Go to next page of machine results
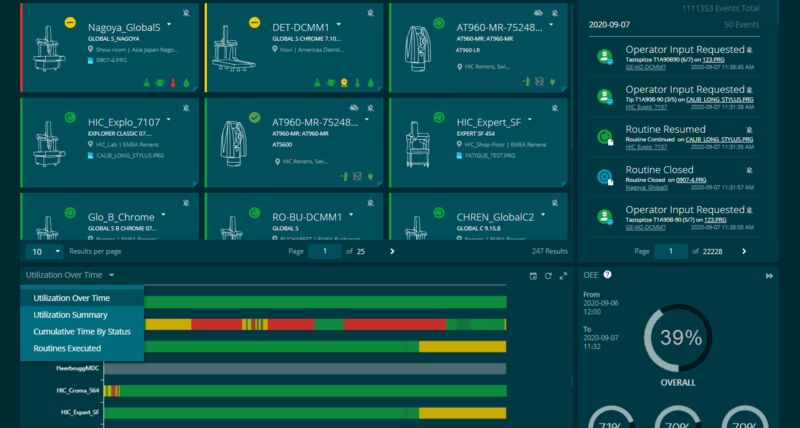Image resolution: width=800 pixels, height=428 pixels. 392,252
